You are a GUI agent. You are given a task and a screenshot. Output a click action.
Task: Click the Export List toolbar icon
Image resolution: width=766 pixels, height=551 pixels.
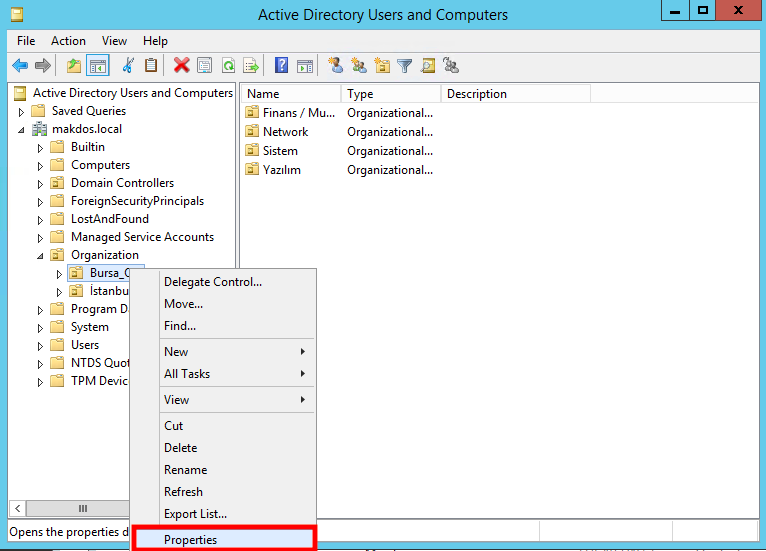coord(251,65)
